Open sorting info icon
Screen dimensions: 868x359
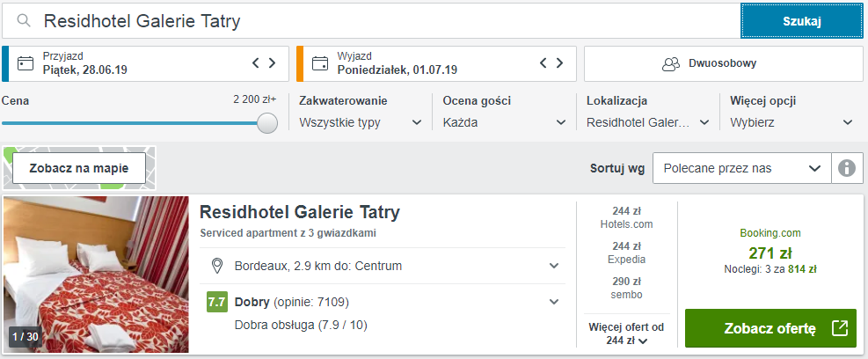(x=847, y=168)
